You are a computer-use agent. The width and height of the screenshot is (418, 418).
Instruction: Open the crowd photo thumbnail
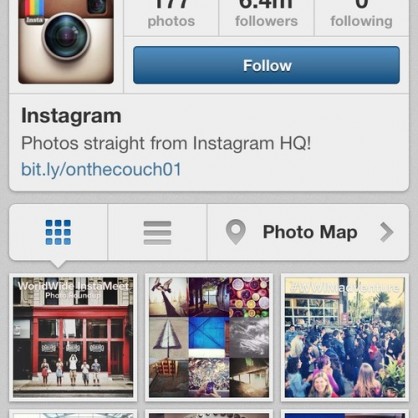pos(345,337)
